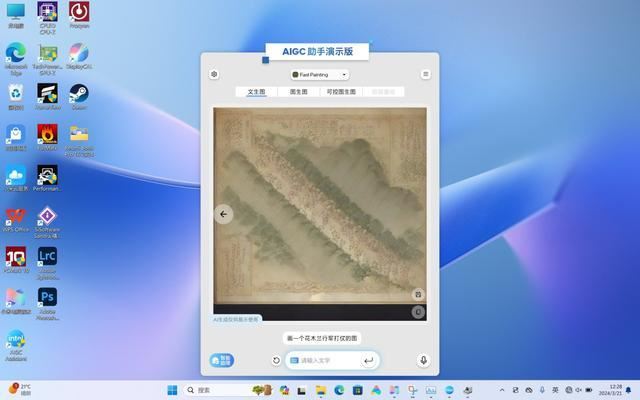This screenshot has width=640, height=400.
Task: Click the taskbar search box
Action: tap(218, 390)
